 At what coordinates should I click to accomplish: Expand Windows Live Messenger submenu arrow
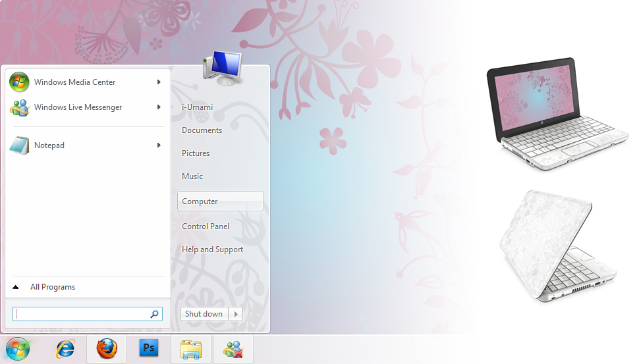159,107
